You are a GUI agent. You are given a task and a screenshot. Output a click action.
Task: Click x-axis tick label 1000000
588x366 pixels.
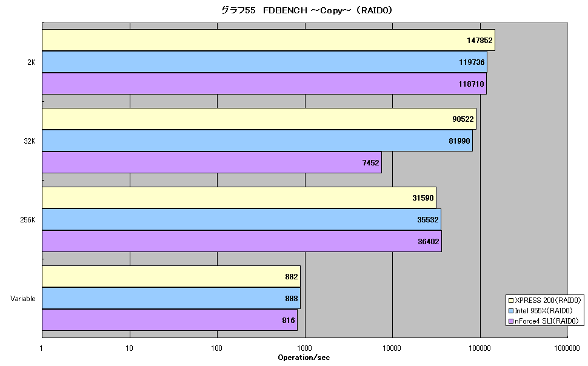567,348
